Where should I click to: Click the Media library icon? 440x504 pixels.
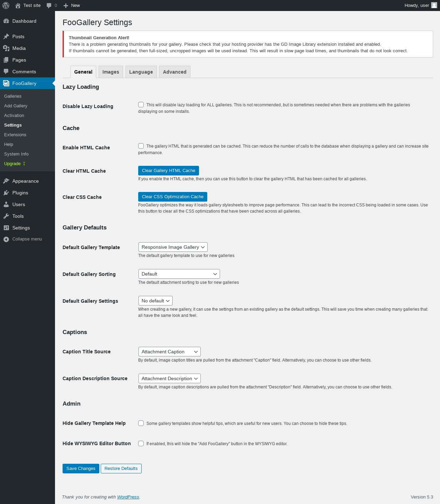pyautogui.click(x=6, y=48)
